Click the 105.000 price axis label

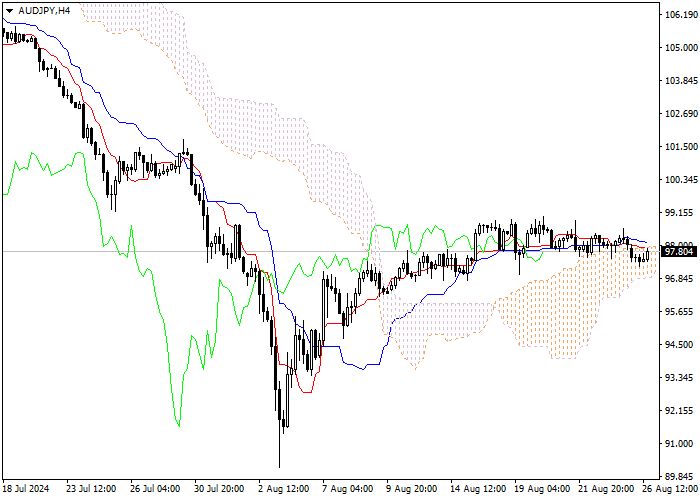(681, 48)
